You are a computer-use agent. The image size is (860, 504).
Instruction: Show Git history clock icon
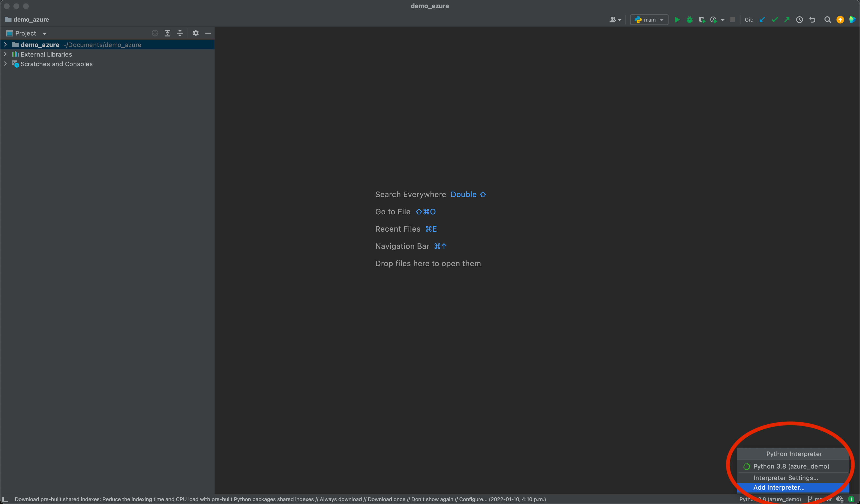point(799,20)
